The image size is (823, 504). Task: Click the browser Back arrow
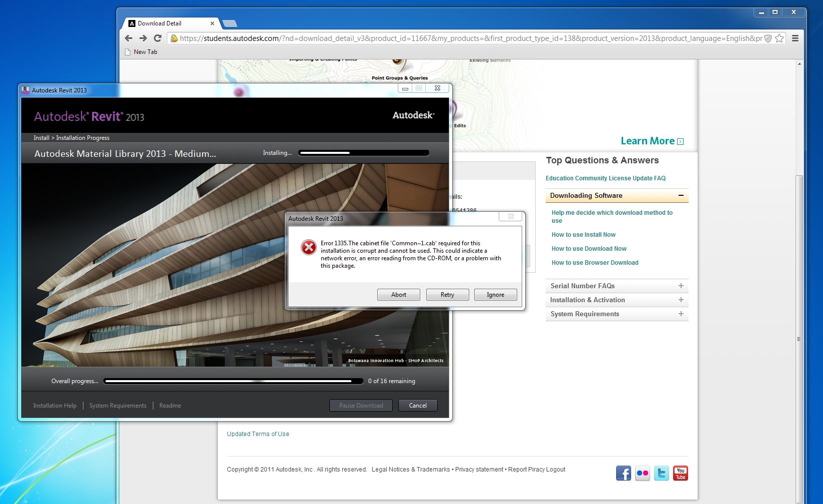click(128, 38)
